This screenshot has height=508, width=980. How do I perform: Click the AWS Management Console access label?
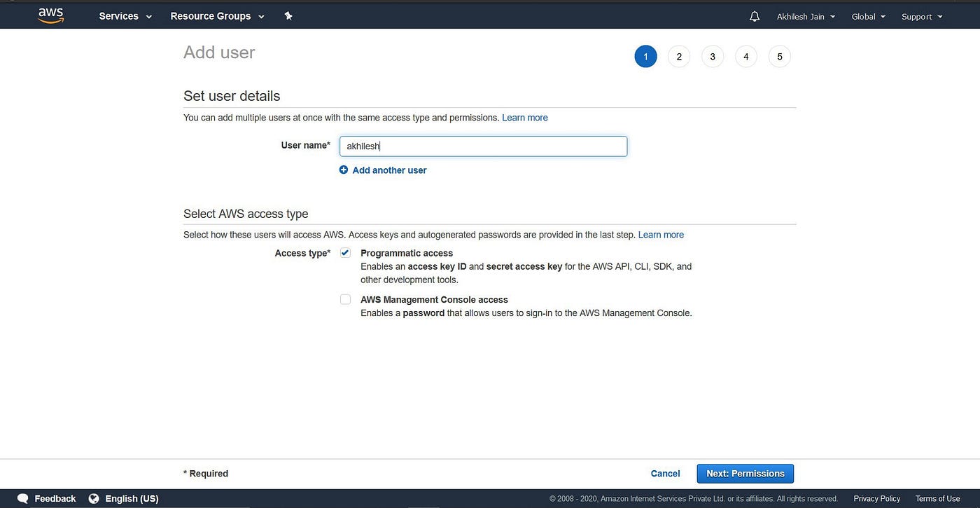click(x=434, y=300)
